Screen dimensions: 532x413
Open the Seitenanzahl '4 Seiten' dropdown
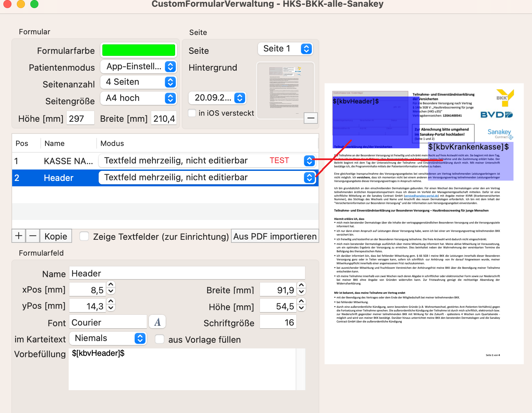[139, 82]
